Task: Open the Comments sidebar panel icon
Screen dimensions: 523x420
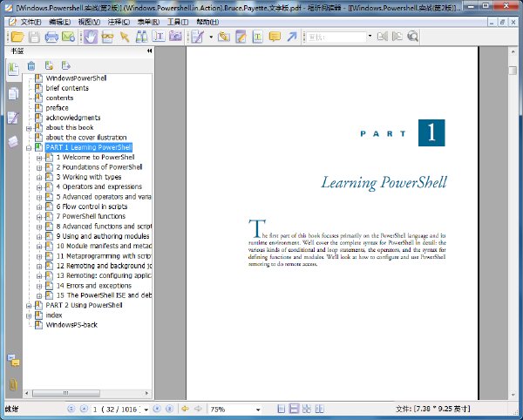Action: (x=13, y=118)
